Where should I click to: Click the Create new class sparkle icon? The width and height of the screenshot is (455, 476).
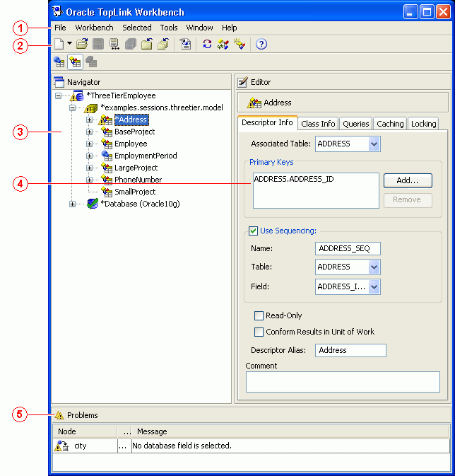(x=240, y=45)
